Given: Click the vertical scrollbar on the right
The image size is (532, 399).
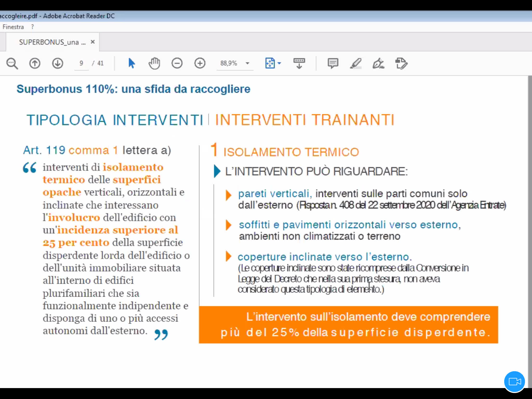Looking at the screenshot, I should [x=530, y=231].
